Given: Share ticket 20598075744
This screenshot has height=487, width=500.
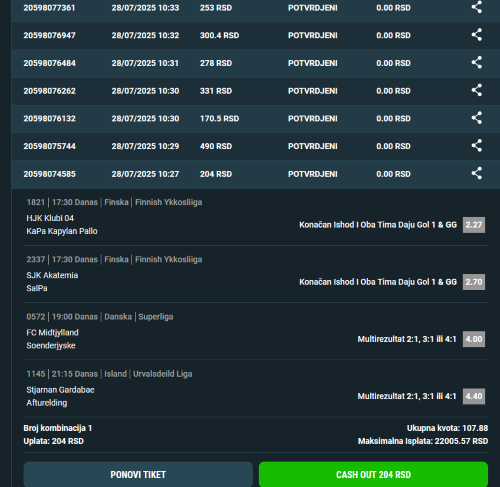Looking at the screenshot, I should pos(477,145).
